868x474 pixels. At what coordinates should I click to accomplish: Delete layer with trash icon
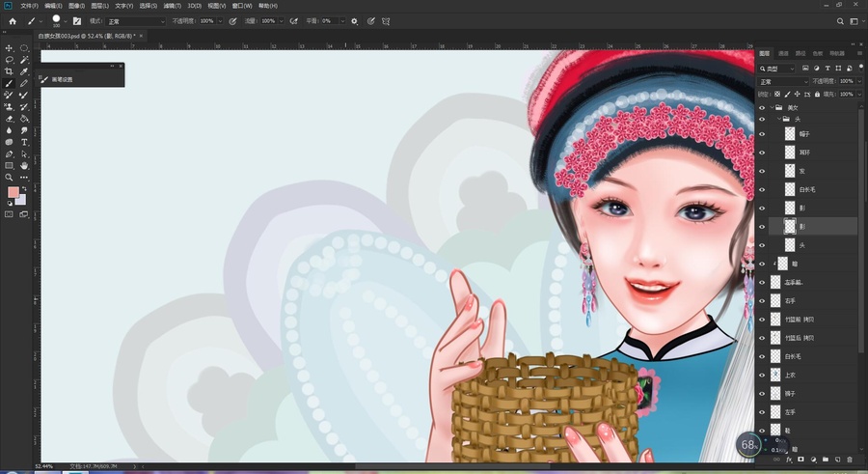tap(850, 460)
